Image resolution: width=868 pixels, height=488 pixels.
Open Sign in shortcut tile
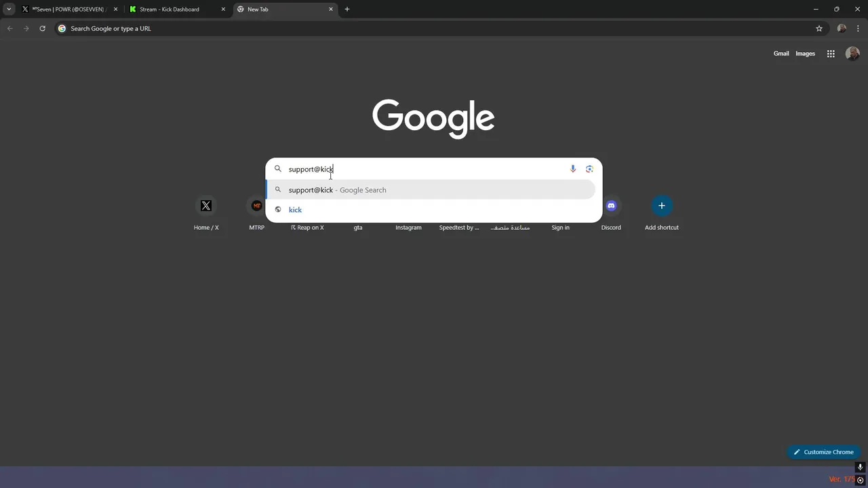pos(560,227)
